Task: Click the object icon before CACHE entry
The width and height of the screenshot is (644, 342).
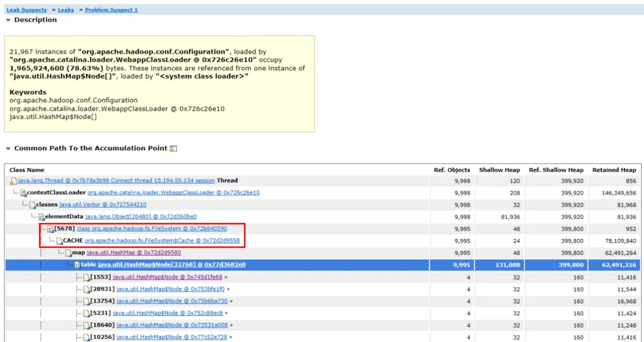Action: click(x=60, y=241)
